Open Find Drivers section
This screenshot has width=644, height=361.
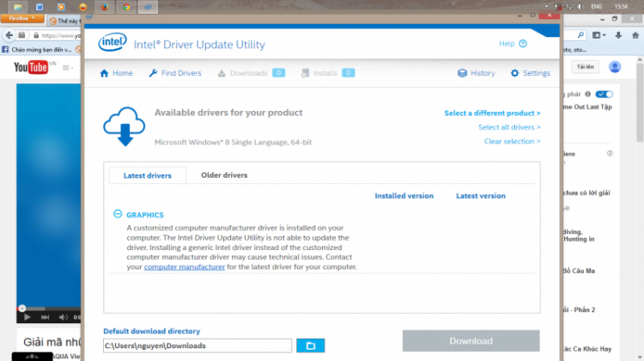175,73
